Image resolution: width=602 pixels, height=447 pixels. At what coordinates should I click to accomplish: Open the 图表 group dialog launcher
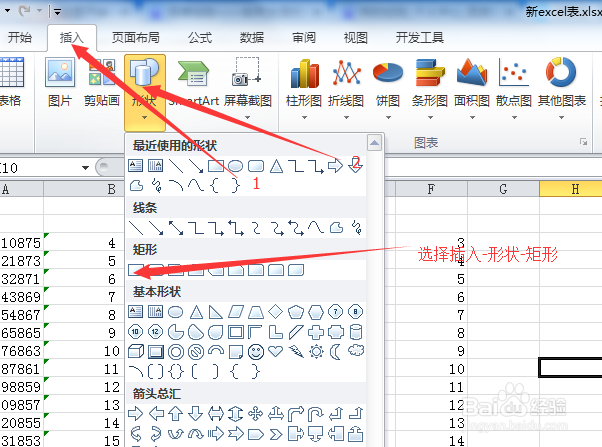click(x=584, y=142)
